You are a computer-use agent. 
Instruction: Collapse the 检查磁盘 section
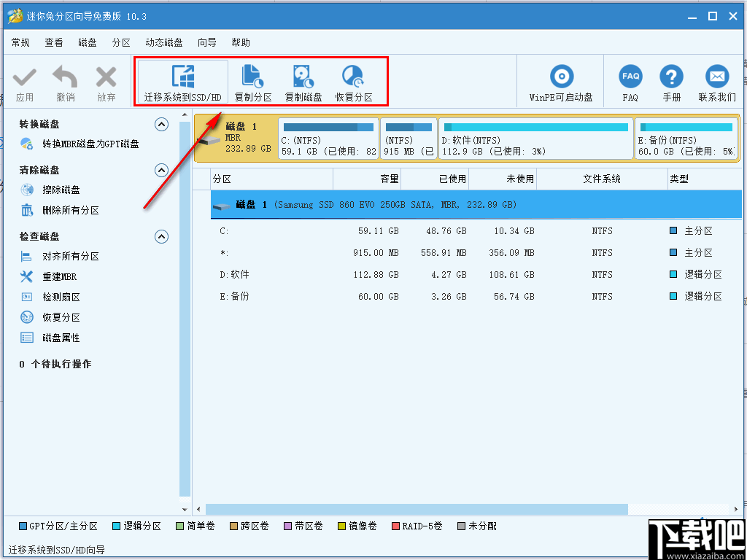click(161, 236)
